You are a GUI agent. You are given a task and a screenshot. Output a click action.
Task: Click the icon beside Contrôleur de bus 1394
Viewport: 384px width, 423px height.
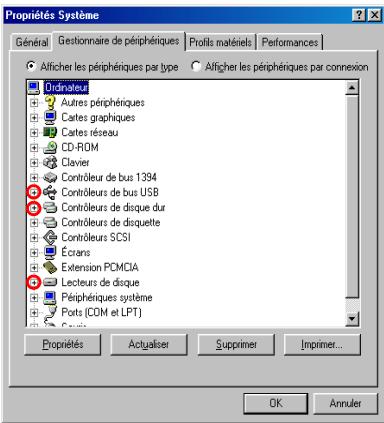(x=50, y=177)
